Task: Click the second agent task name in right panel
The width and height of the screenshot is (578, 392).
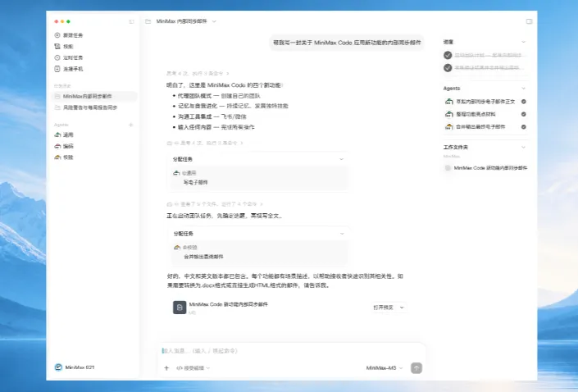Action: (476, 114)
